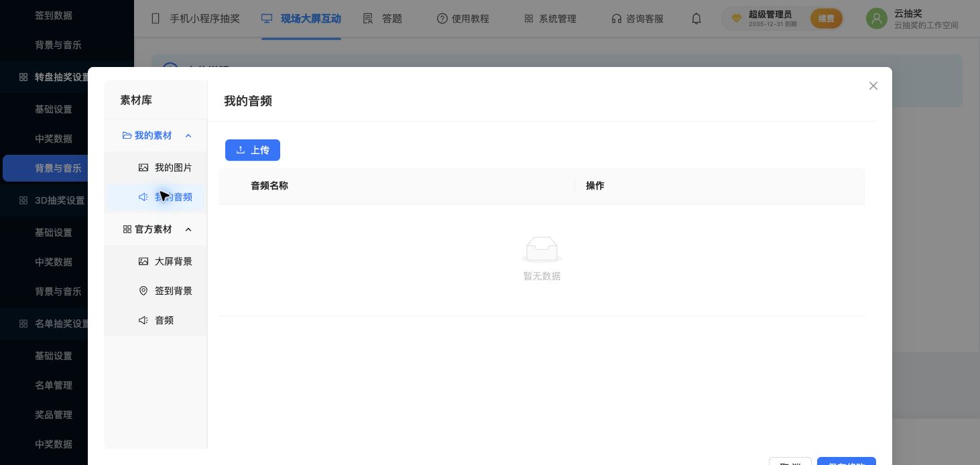
Task: Click 音频名称 column header
Action: (x=269, y=186)
